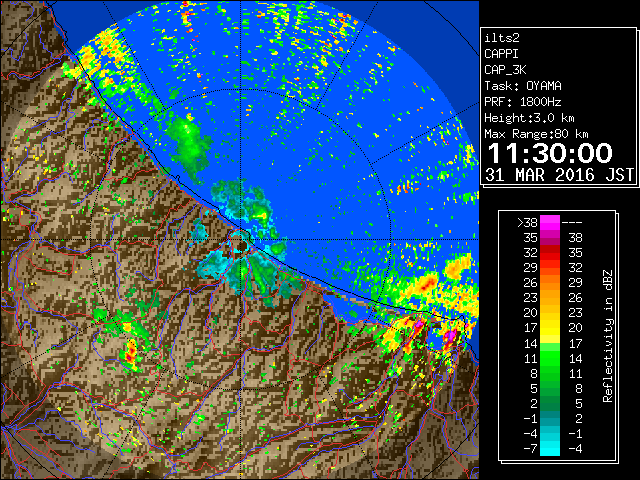Click the yellow 17 dBZ legend color band
640x480 pixels.
point(550,328)
